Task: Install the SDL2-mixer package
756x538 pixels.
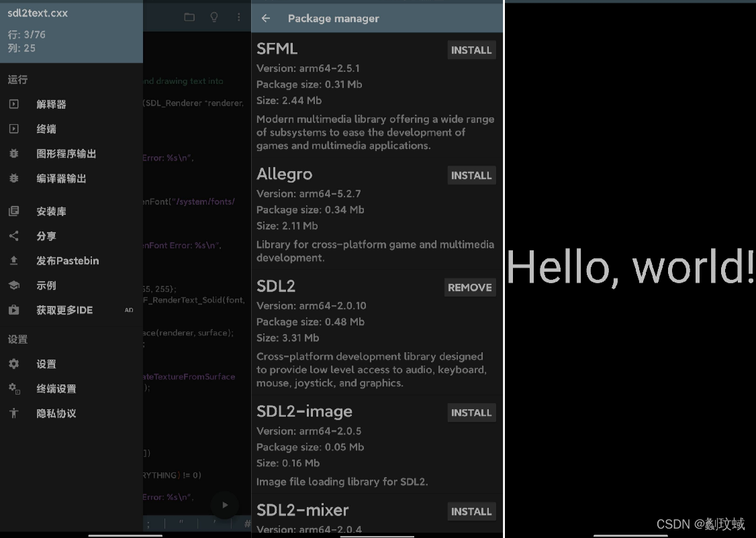Action: click(471, 512)
